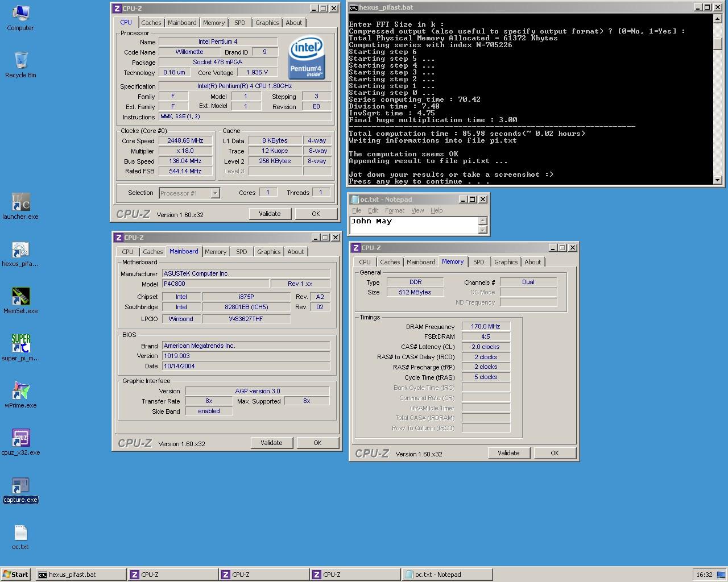Click Multiplier value x 18.0
728x582 pixels.
point(185,151)
